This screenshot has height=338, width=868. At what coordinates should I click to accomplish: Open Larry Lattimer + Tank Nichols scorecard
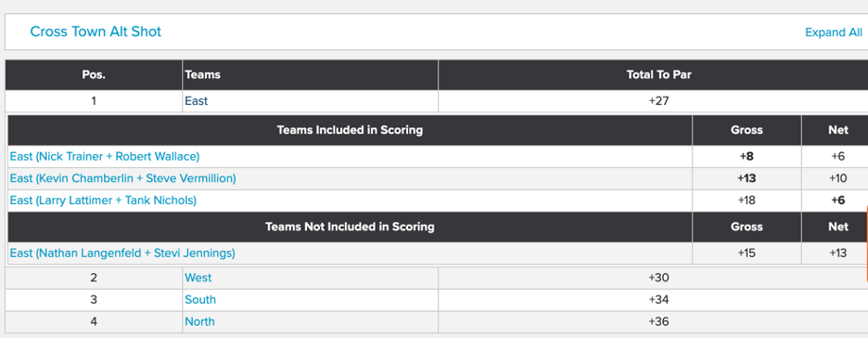103,201
